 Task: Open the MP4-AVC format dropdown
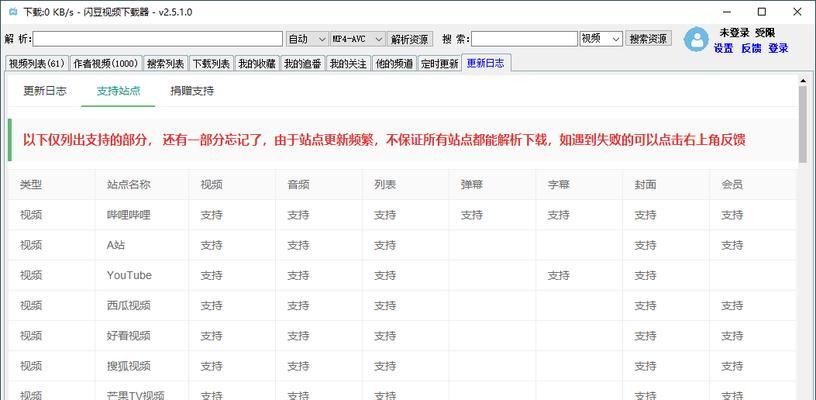[x=358, y=39]
